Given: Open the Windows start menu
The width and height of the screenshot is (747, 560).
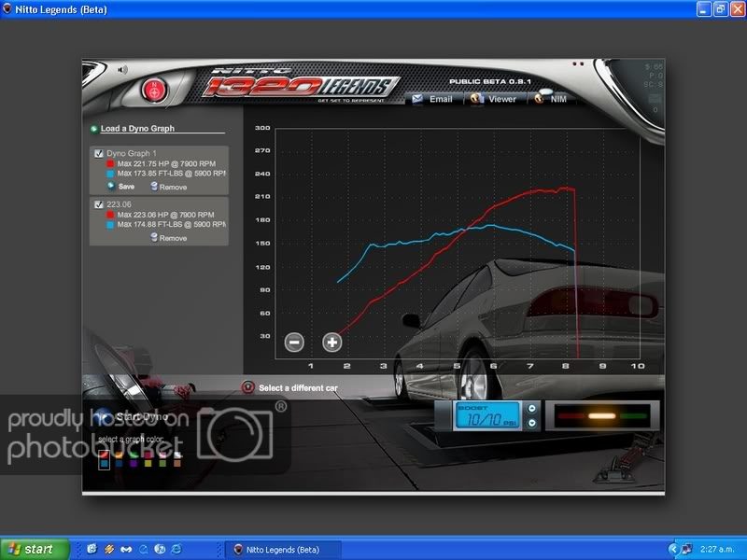Looking at the screenshot, I should coord(35,549).
